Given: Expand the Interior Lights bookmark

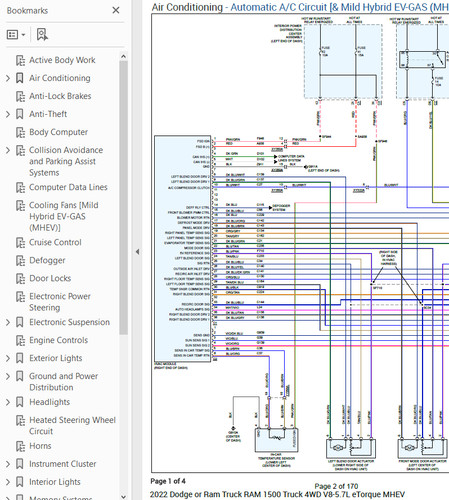Looking at the screenshot, I should pos(8,482).
